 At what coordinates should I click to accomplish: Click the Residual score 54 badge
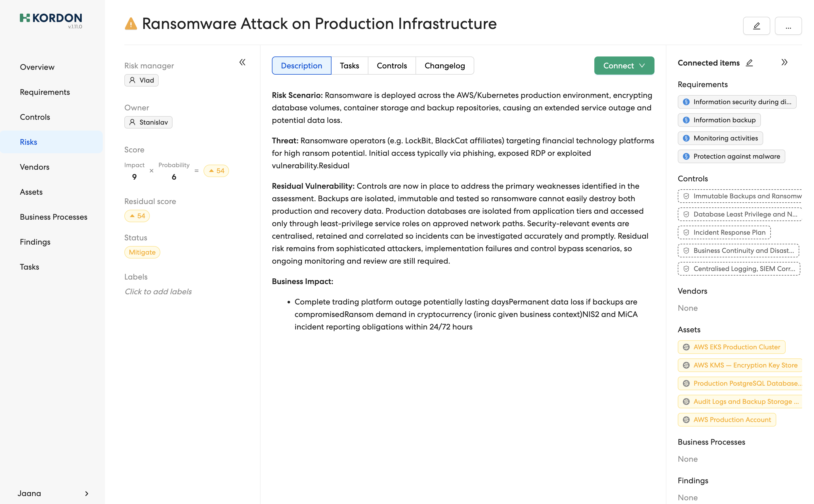[x=137, y=216]
